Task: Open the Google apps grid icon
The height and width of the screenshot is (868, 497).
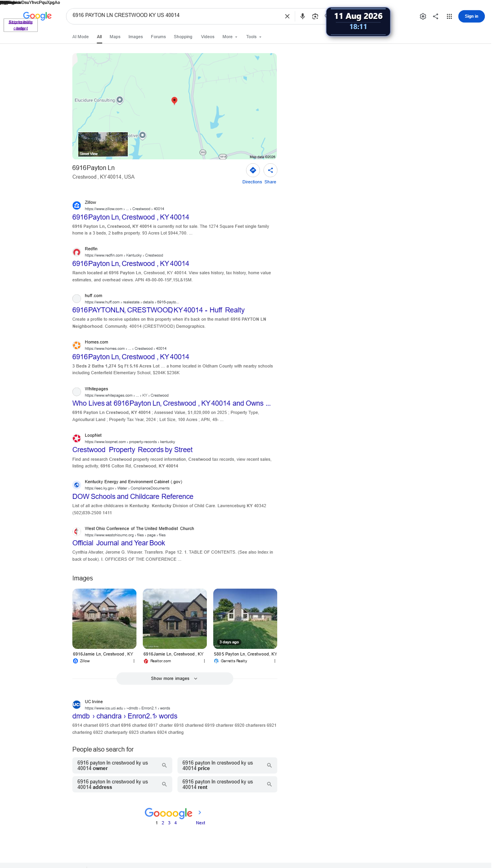Action: click(449, 16)
